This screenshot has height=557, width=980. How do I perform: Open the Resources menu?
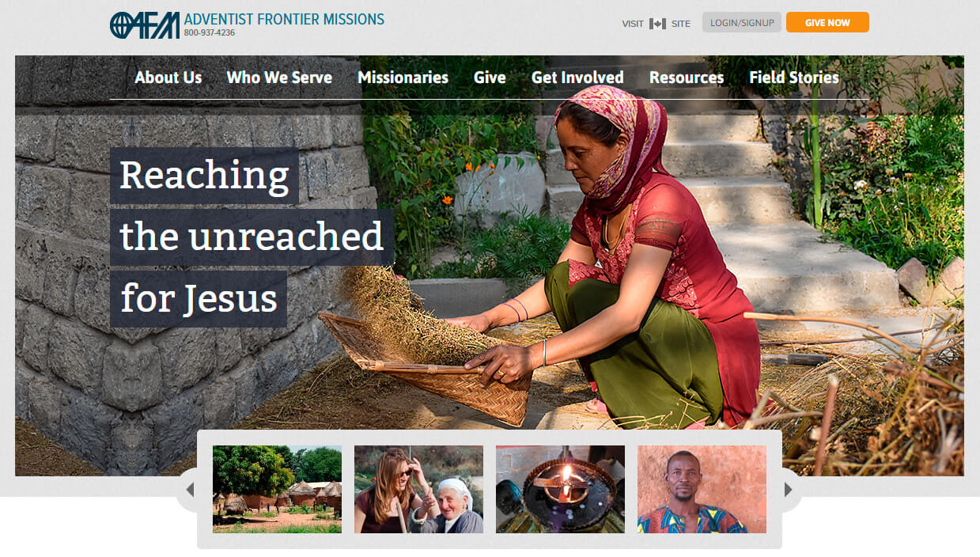point(687,78)
